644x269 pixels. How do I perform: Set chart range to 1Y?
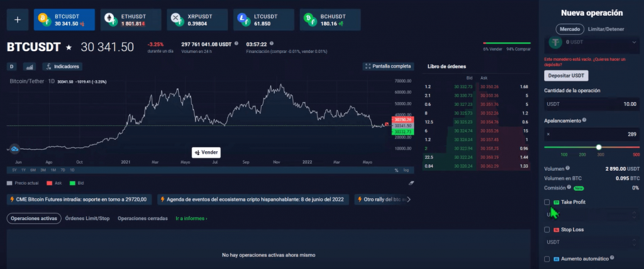point(23,170)
